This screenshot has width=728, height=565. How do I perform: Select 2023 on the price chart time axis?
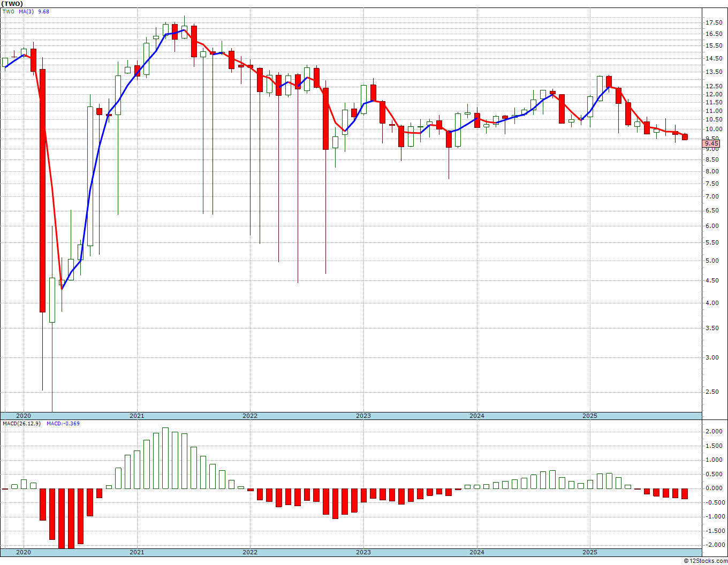[363, 416]
